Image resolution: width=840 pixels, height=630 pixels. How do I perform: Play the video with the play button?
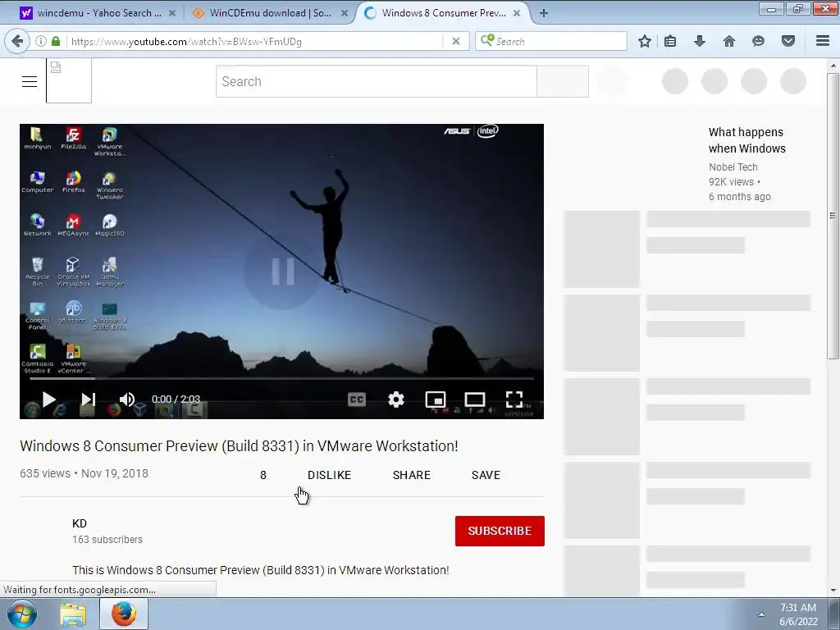[x=48, y=399]
